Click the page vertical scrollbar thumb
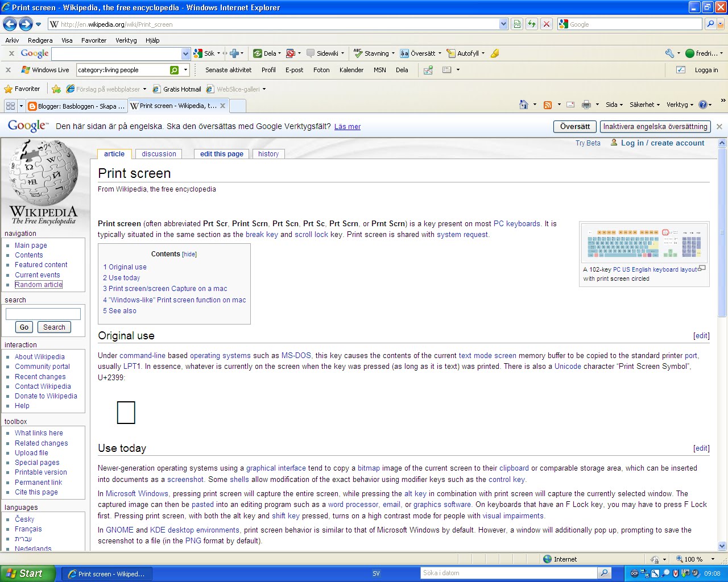The image size is (728, 582). coord(722,232)
